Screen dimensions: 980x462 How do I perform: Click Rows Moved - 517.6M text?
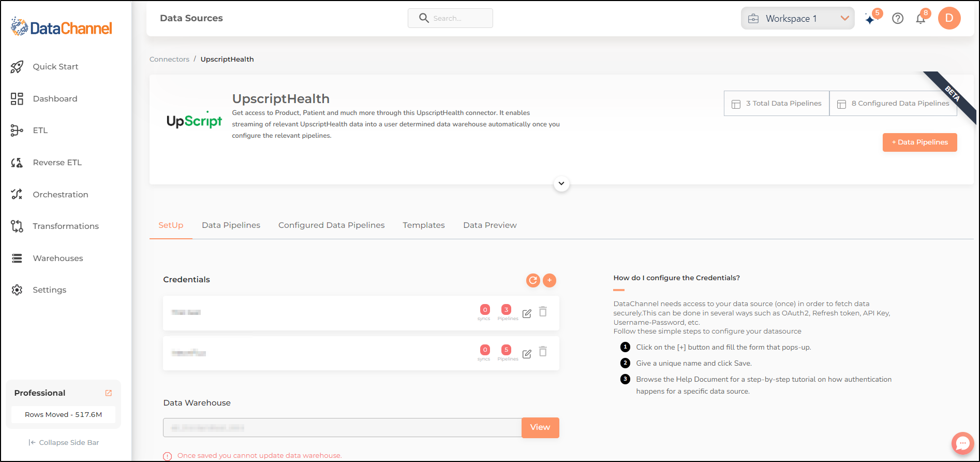tap(63, 415)
